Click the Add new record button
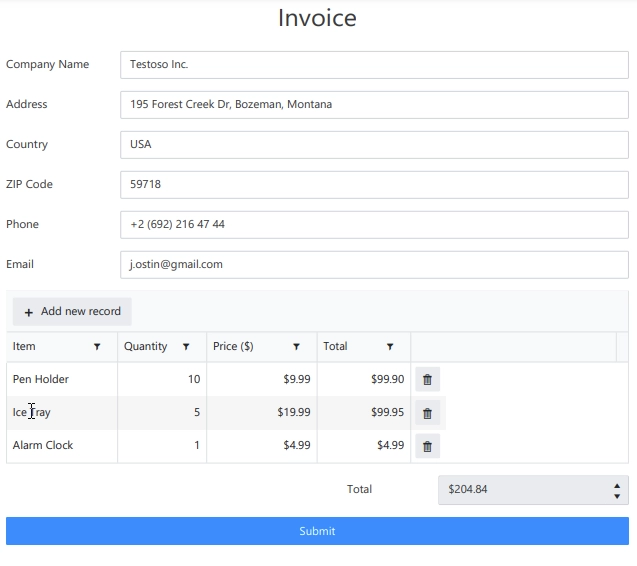Screen dimensions: 637x566 (x=72, y=312)
